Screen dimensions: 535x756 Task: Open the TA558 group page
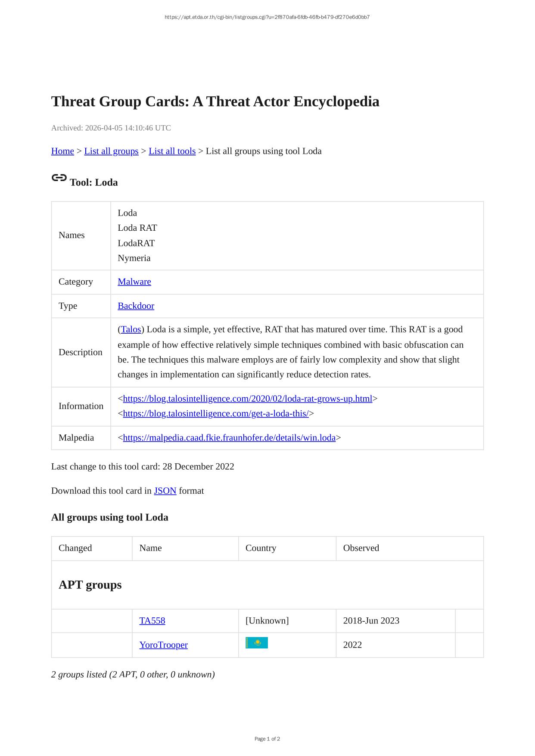point(152,621)
